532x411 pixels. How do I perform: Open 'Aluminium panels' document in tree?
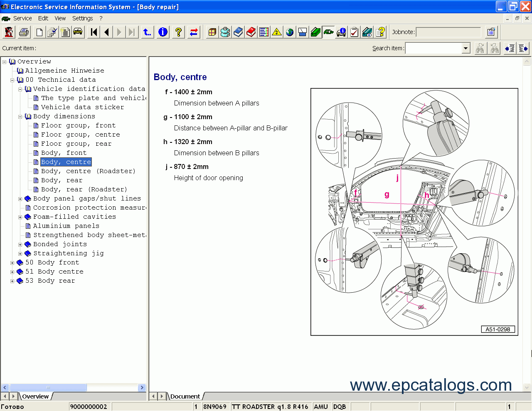(x=66, y=226)
